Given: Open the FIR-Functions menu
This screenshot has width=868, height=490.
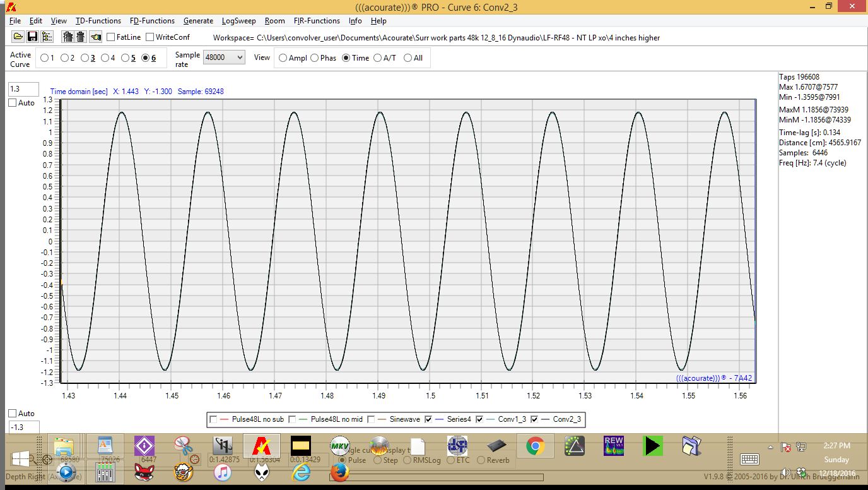Looking at the screenshot, I should point(317,21).
